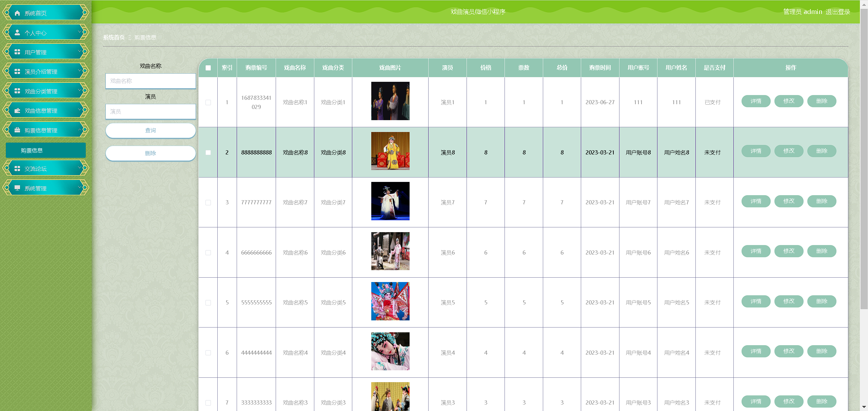868x411 pixels.
Task: Check the checkbox for row 1
Action: click(208, 102)
